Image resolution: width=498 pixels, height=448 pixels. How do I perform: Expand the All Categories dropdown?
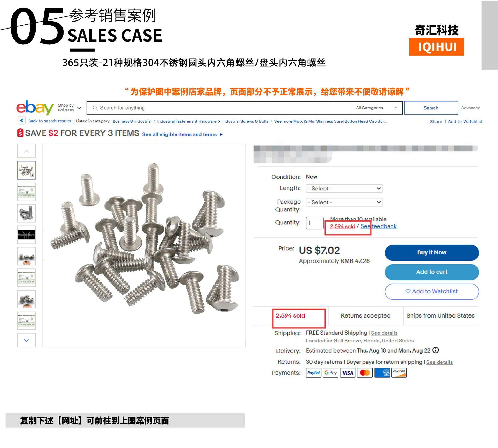pyautogui.click(x=376, y=108)
